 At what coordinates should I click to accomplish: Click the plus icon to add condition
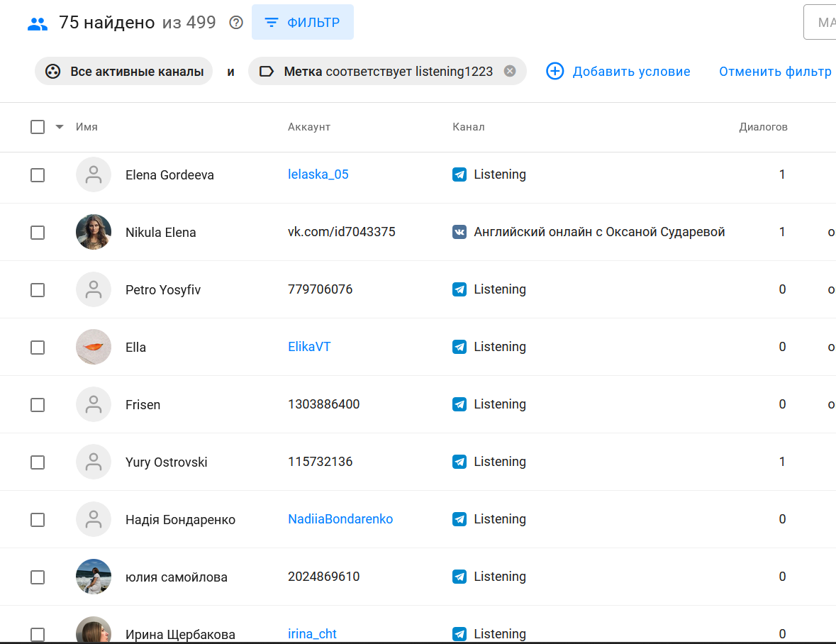click(x=554, y=71)
